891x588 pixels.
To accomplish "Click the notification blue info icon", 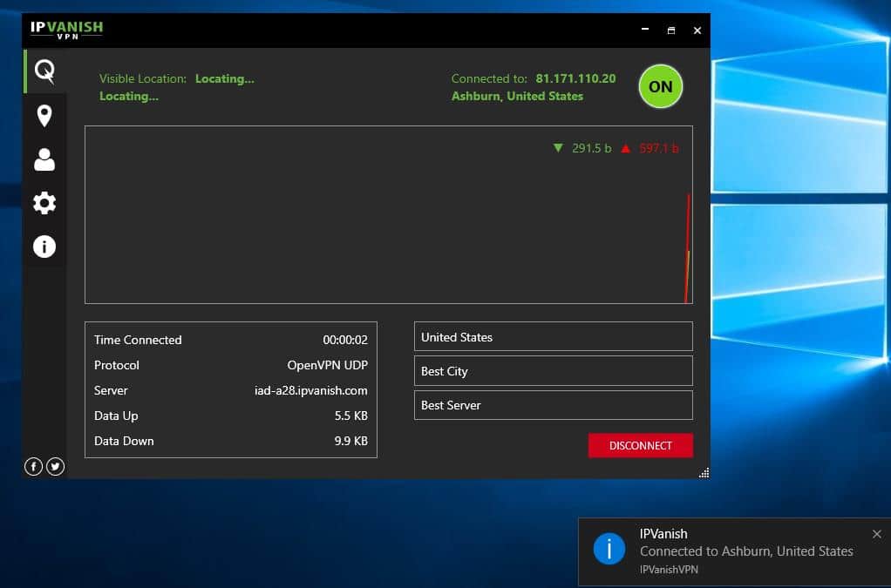I will tap(609, 549).
